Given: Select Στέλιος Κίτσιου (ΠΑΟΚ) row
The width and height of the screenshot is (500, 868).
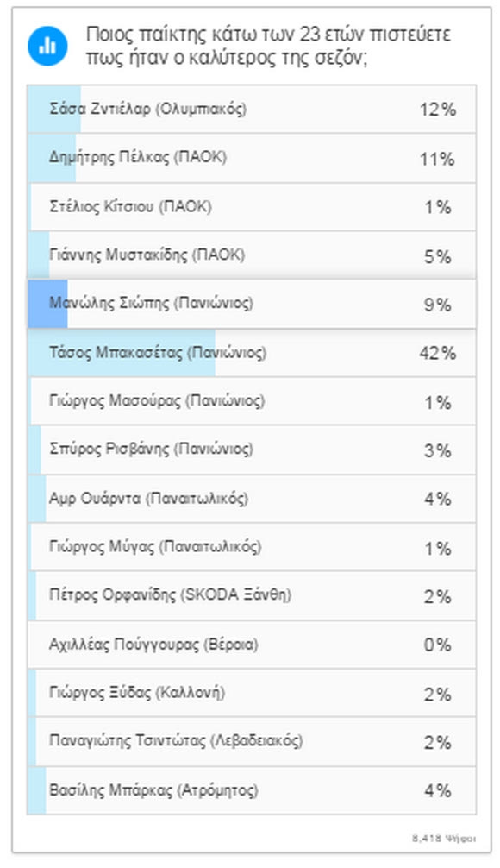Looking at the screenshot, I should pos(252,207).
